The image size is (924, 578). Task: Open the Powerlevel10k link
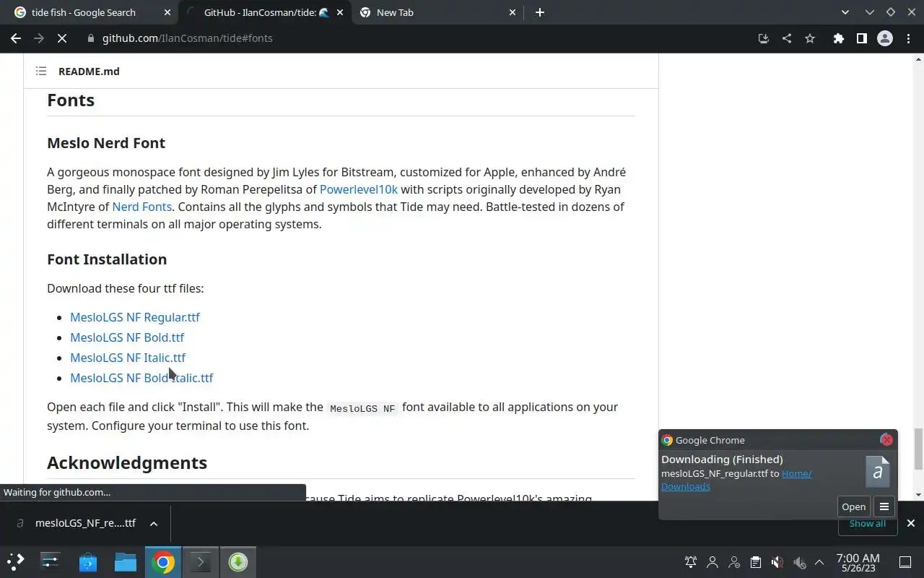359,189
